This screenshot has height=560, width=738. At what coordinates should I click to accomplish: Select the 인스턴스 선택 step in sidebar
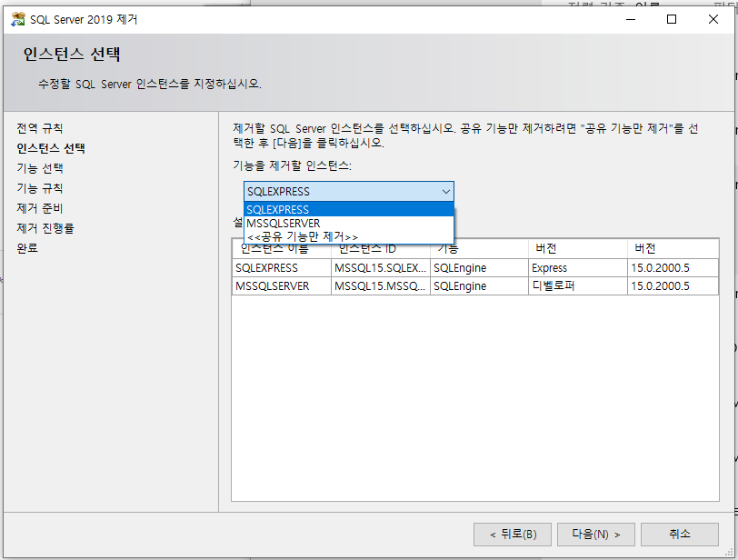click(x=51, y=148)
